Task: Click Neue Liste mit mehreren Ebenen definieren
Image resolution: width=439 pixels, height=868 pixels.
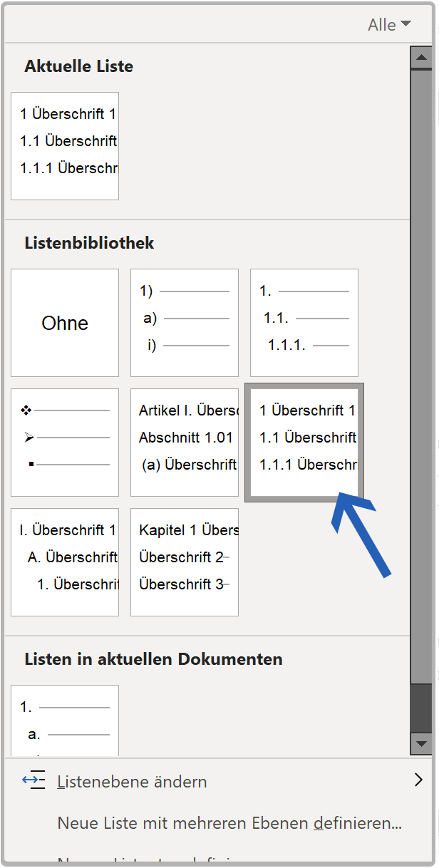Action: (229, 824)
